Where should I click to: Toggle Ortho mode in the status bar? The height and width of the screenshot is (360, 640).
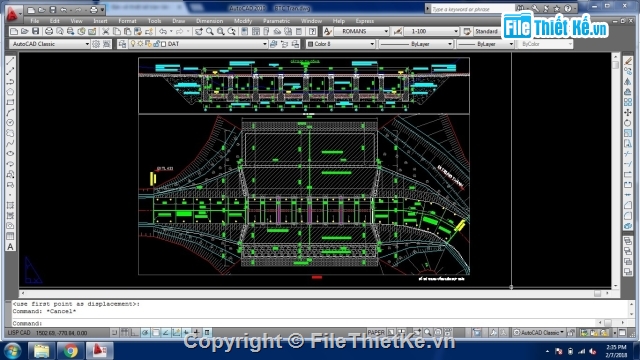[x=135, y=333]
